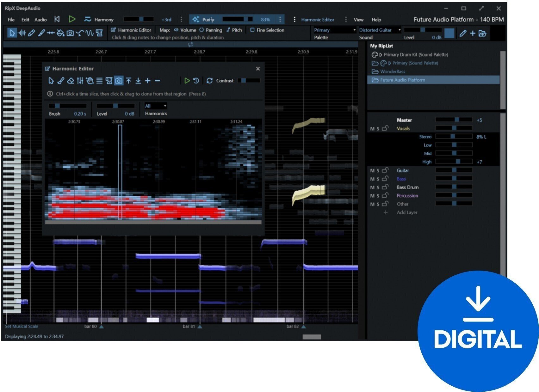The height and width of the screenshot is (392, 539).
Task: Enable the Fine Selection checkbox
Action: [x=252, y=30]
